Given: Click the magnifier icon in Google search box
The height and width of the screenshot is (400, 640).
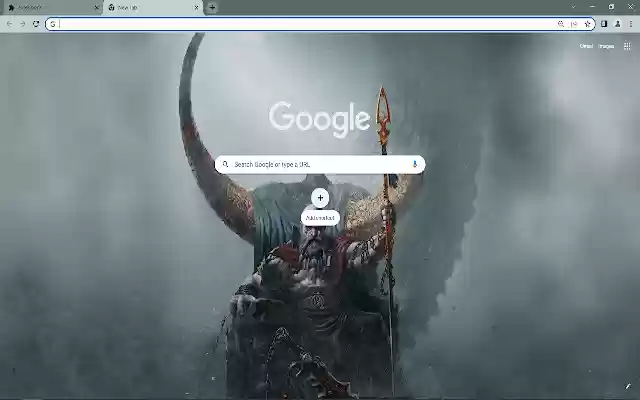Looking at the screenshot, I should (225, 164).
